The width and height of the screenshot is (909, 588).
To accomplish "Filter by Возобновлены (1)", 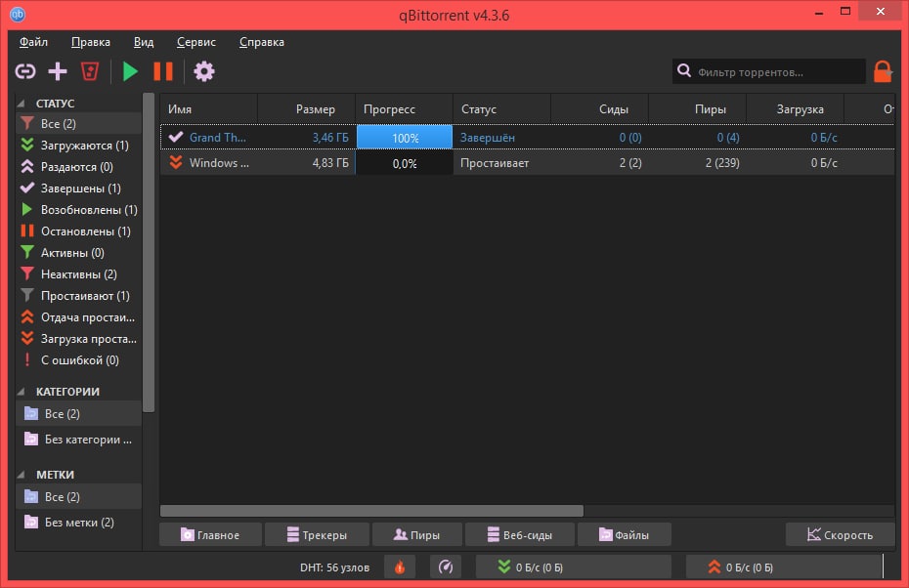I will tap(78, 210).
